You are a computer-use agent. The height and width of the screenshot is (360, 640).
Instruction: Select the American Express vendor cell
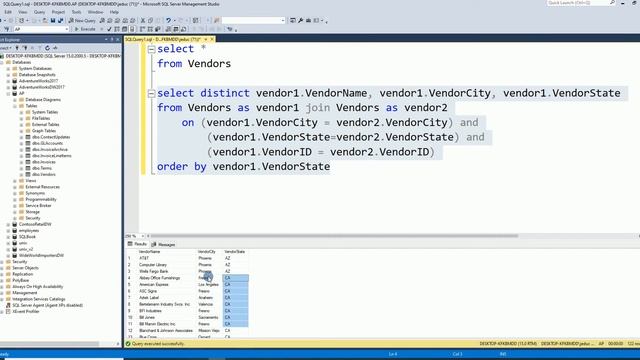[167, 284]
